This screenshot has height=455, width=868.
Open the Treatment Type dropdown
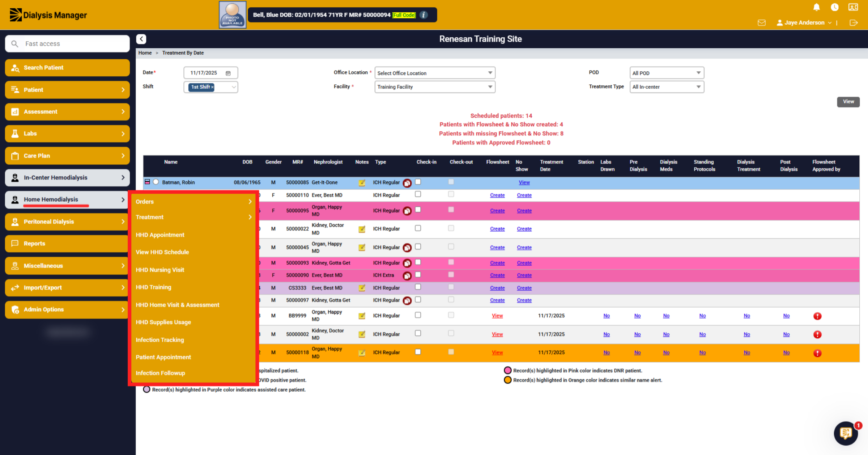point(667,87)
